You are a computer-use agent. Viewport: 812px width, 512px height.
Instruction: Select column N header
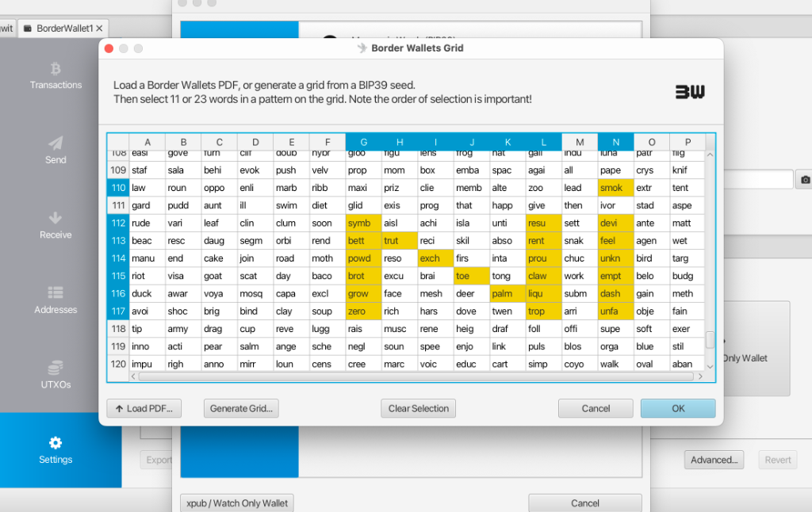click(x=615, y=142)
